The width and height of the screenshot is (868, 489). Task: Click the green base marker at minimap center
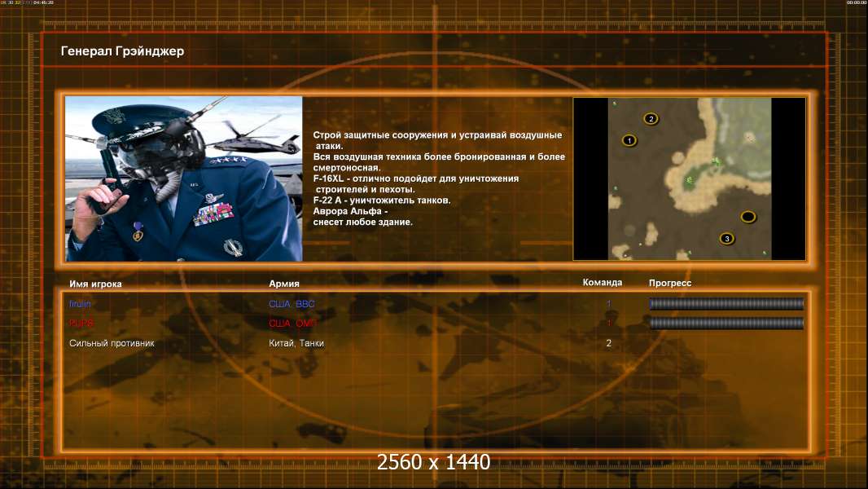[x=690, y=181]
